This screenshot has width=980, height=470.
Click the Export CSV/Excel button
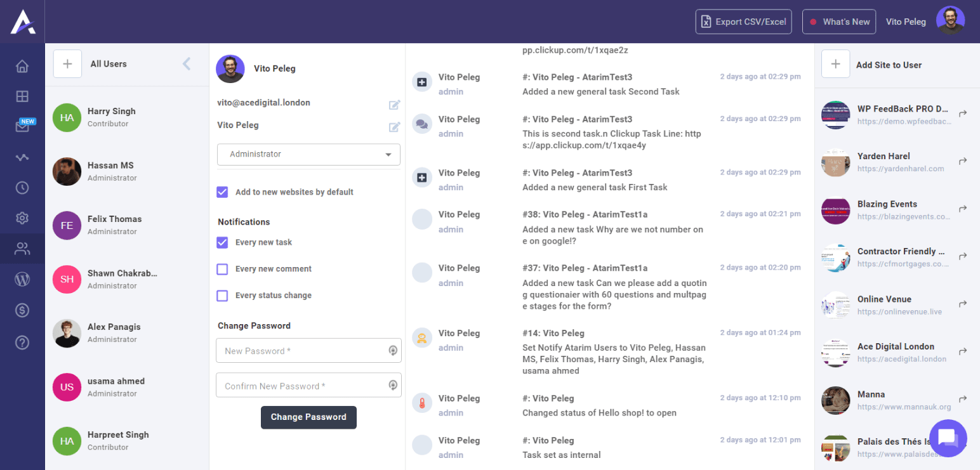point(743,22)
